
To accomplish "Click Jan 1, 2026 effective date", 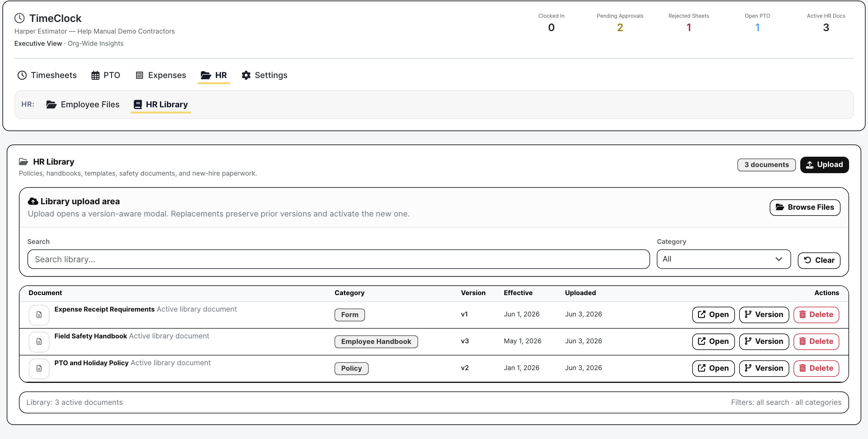I will (x=521, y=368).
